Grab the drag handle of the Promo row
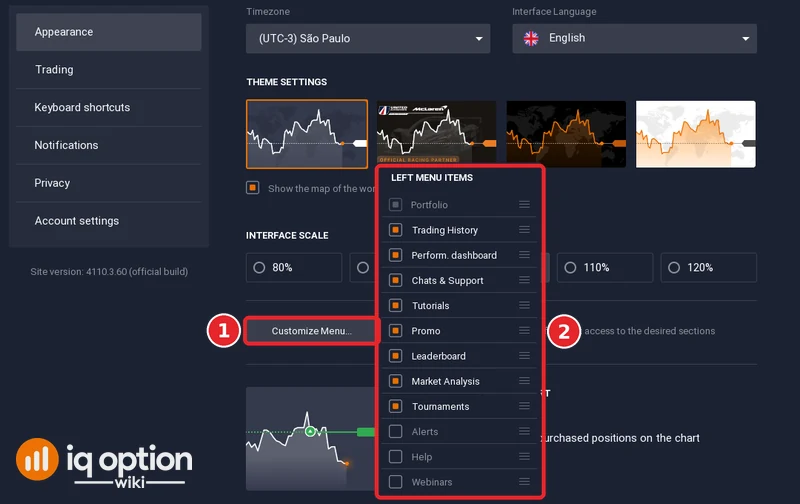Image resolution: width=800 pixels, height=504 pixels. pos(524,331)
